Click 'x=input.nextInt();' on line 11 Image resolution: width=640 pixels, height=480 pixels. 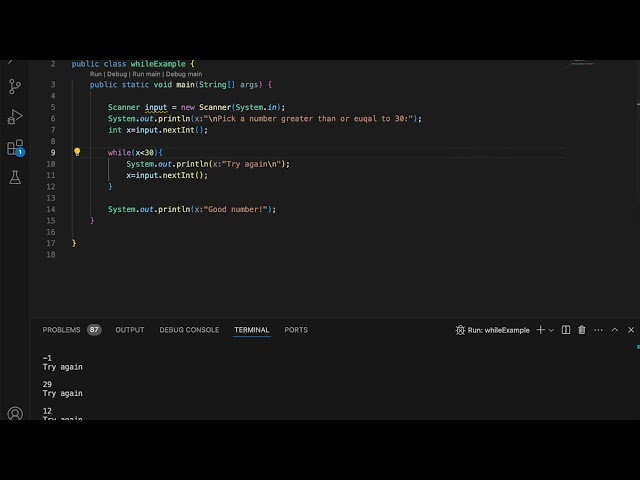coord(167,175)
